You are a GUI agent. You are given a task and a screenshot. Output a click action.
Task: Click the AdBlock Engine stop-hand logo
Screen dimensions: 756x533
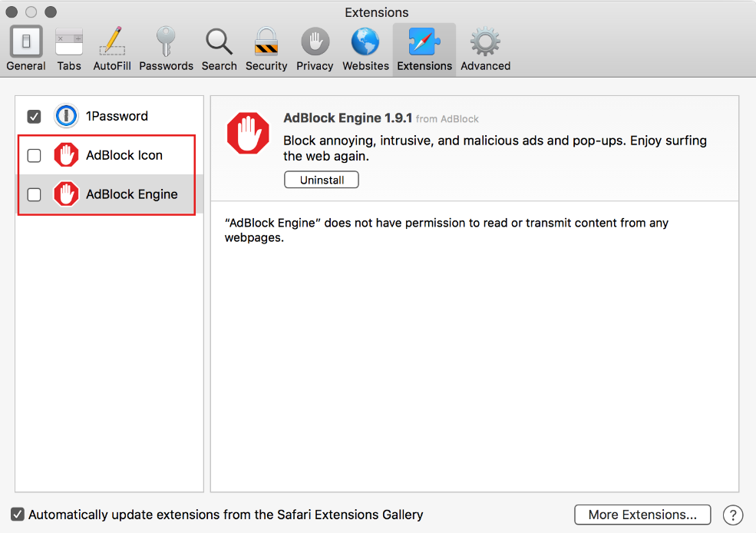pyautogui.click(x=248, y=133)
